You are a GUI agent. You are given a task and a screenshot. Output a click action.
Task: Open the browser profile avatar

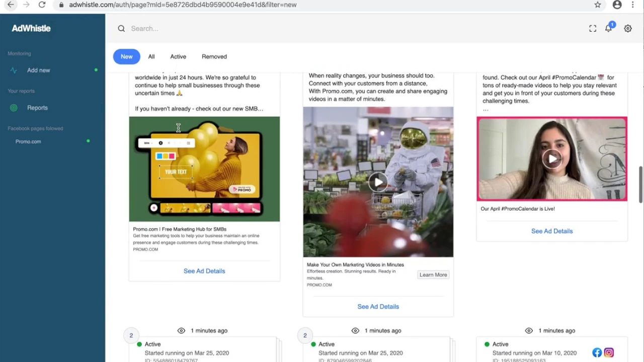(617, 5)
